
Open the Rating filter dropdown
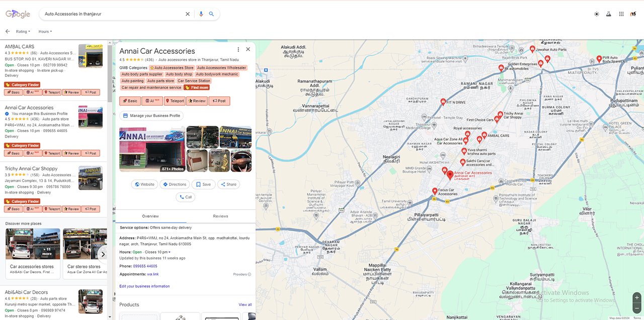click(x=23, y=32)
